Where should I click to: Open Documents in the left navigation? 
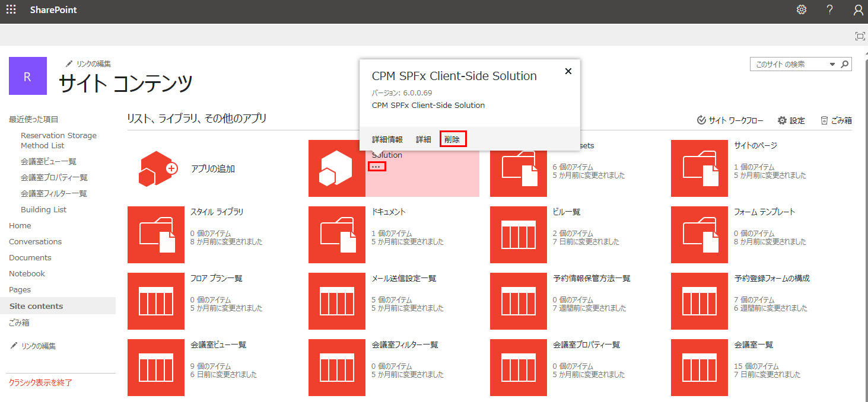(30, 257)
